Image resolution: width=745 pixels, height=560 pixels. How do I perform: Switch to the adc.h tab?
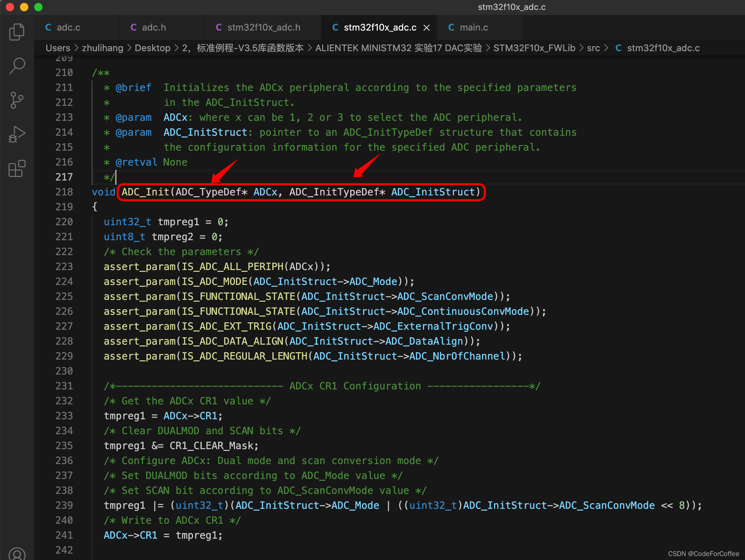coord(154,27)
